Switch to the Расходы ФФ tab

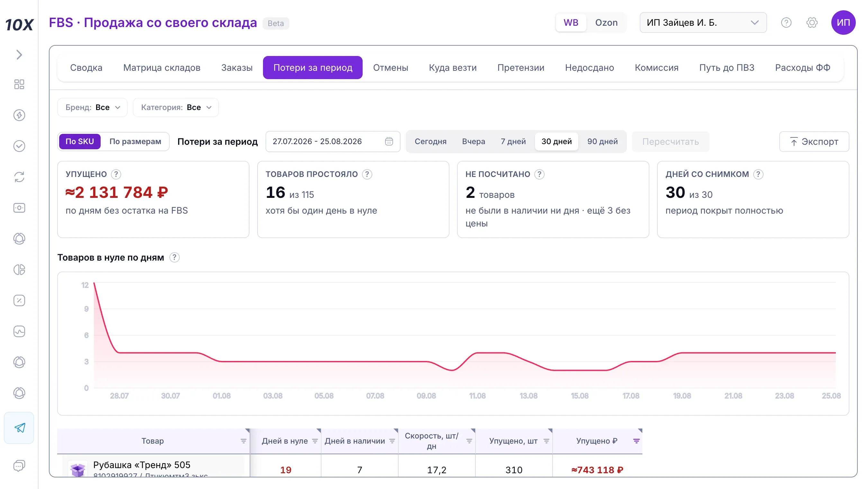coord(802,68)
